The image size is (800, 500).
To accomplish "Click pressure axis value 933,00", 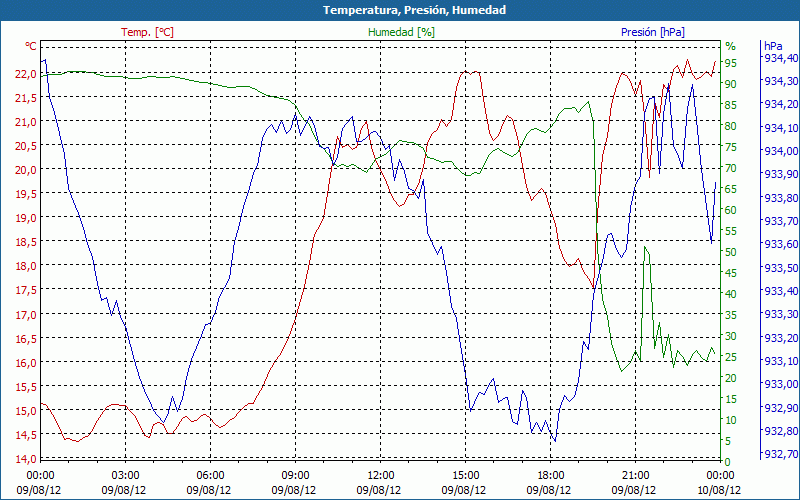I will [780, 385].
